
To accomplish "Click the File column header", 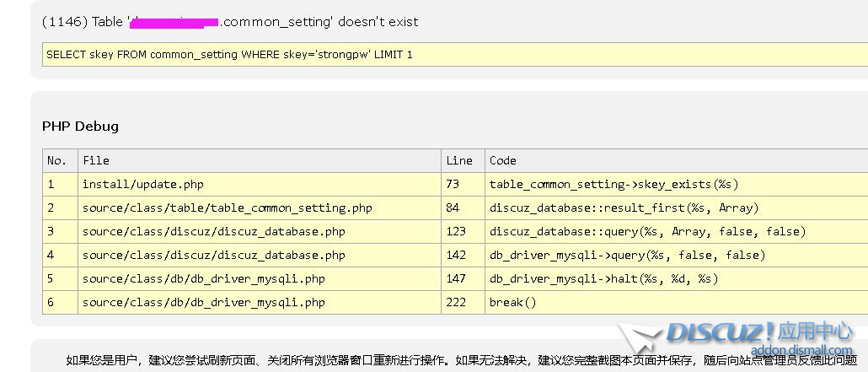I will 95,160.
